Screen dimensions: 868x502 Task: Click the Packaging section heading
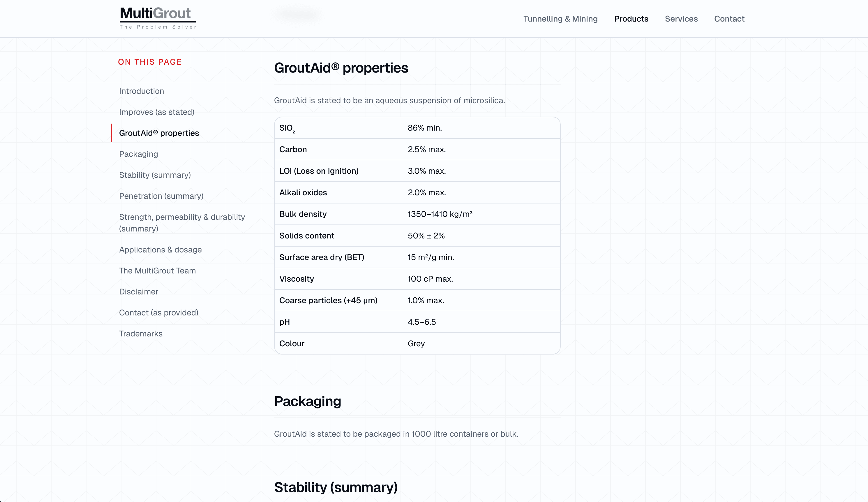307,401
